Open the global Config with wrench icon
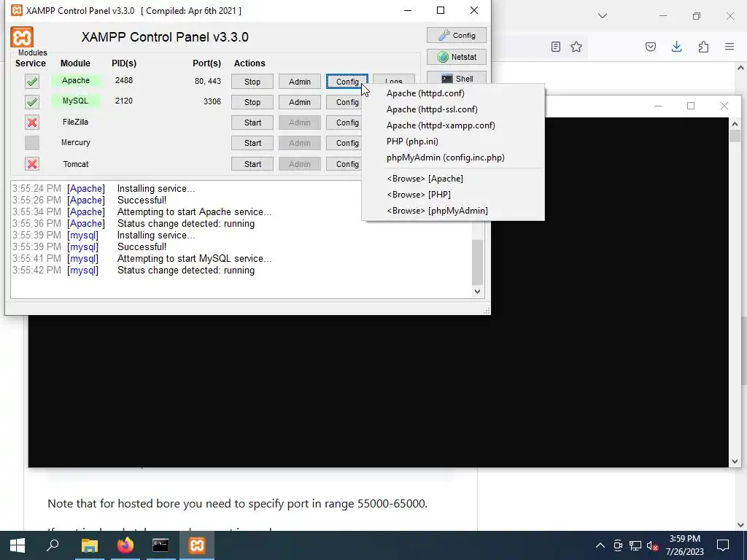Screen dimensions: 747x560 pyautogui.click(x=457, y=35)
